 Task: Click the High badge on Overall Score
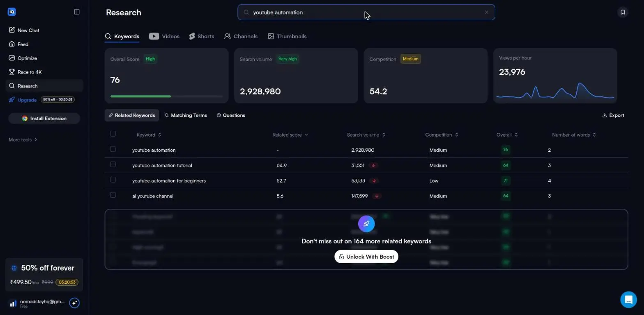point(151,59)
